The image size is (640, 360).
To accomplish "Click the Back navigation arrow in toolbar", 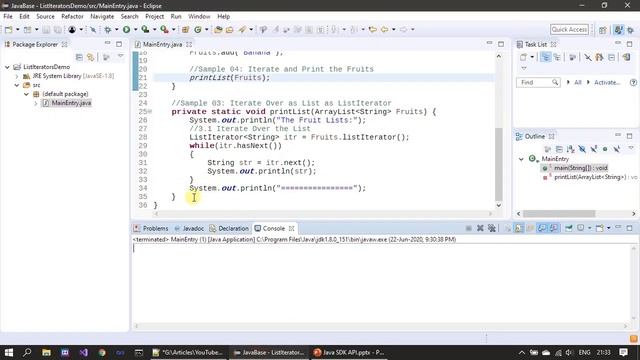I will [x=384, y=29].
